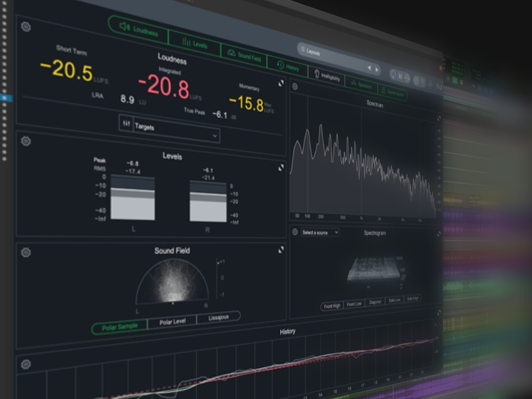Click True Peak value -6.1
The width and height of the screenshot is (532, 399).
pyautogui.click(x=220, y=115)
